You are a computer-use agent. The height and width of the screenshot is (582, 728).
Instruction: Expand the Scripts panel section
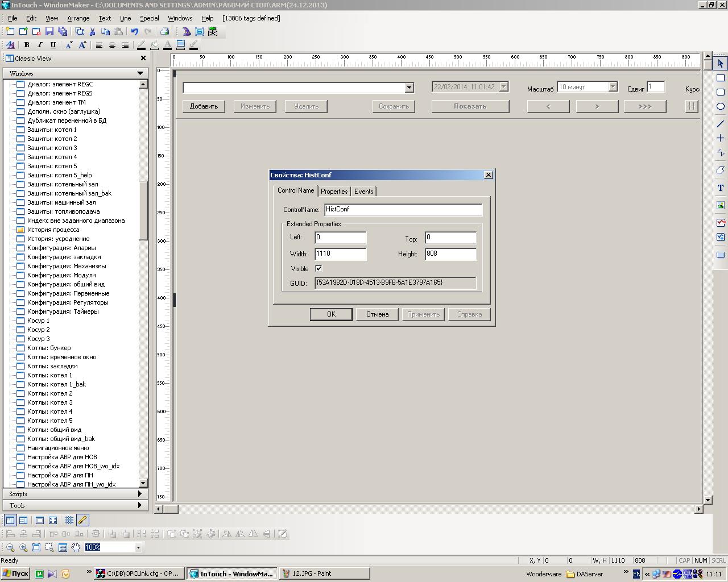tap(75, 494)
